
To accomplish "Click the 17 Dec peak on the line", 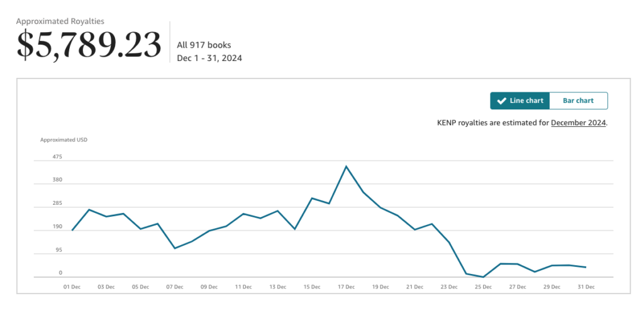I will pyautogui.click(x=347, y=166).
